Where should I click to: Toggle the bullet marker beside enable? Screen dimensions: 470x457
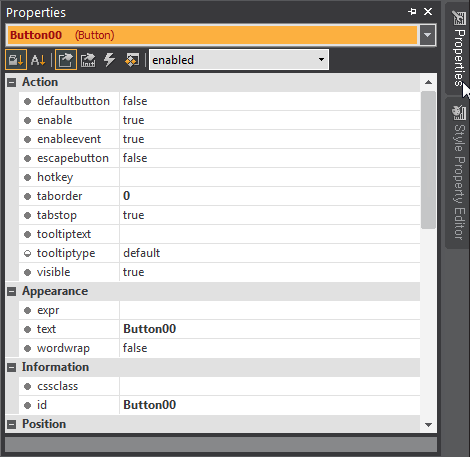coord(27,120)
